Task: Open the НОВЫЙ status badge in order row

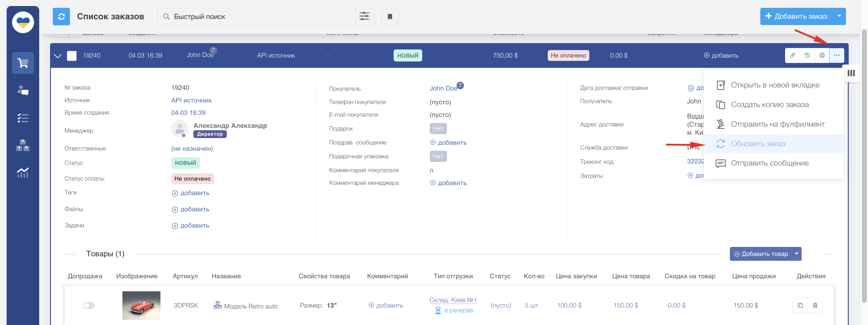Action: click(408, 55)
